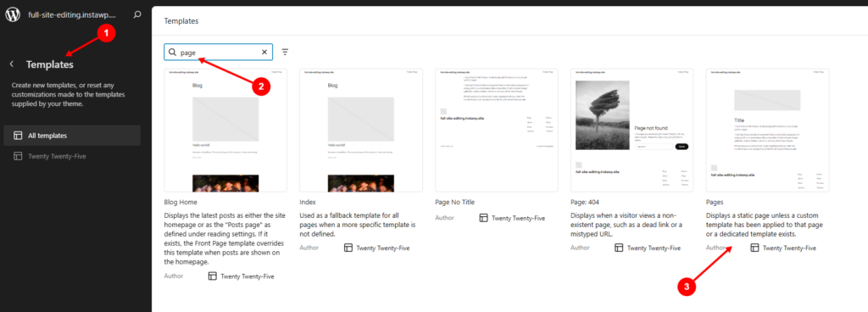
Task: Click Twenty Twenty-Five author under Blog Home
Action: [x=247, y=276]
